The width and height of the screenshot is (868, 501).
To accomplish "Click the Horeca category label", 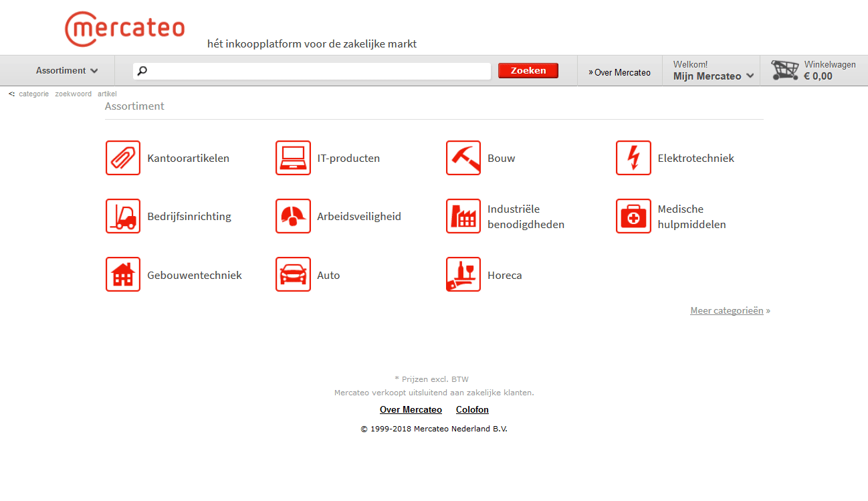I will tap(505, 276).
